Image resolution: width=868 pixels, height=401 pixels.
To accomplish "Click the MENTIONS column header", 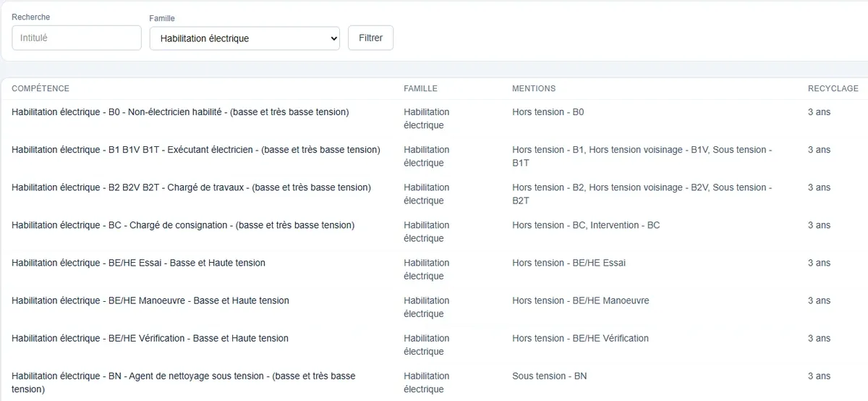I will (x=534, y=88).
